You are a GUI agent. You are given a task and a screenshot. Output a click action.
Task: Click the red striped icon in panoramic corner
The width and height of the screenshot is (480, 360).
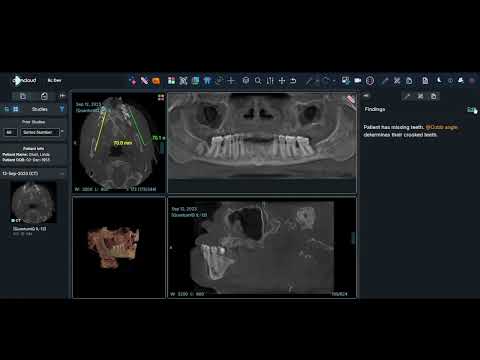(350, 100)
